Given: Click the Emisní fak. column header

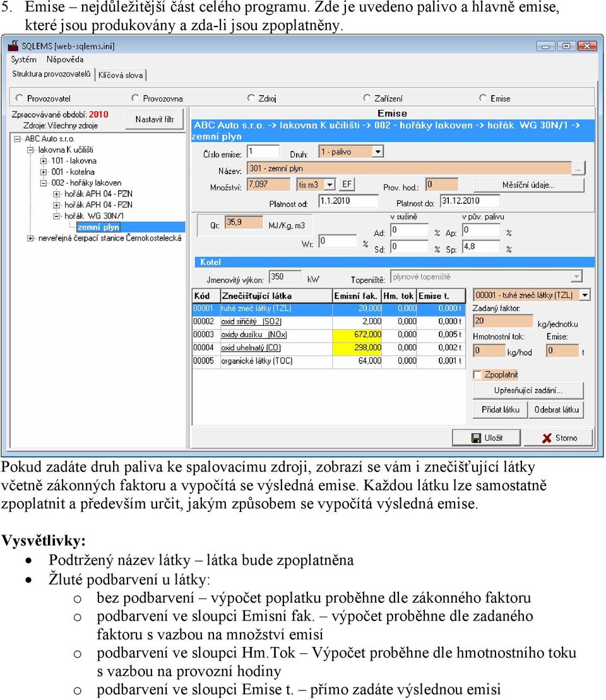Looking at the screenshot, I should click(357, 295).
